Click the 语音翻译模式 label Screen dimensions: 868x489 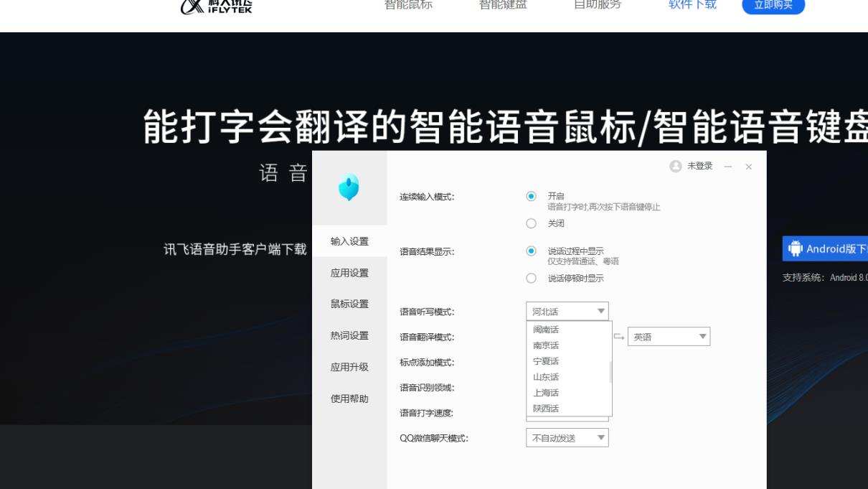click(427, 337)
